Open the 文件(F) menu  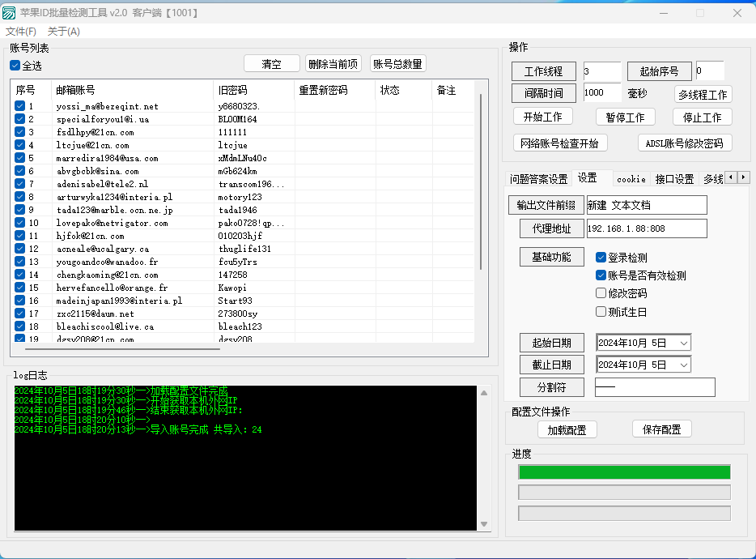click(x=21, y=32)
